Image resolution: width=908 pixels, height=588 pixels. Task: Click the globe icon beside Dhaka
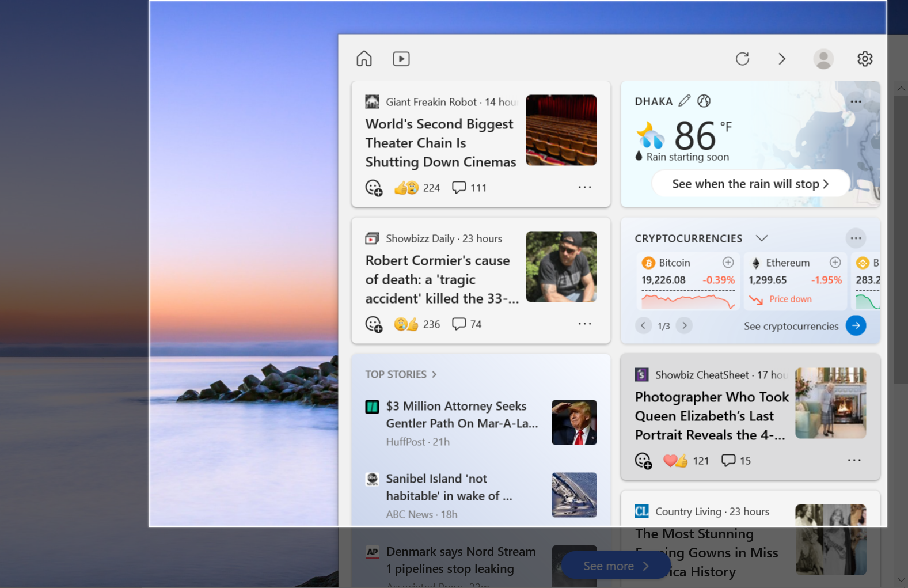coord(704,101)
